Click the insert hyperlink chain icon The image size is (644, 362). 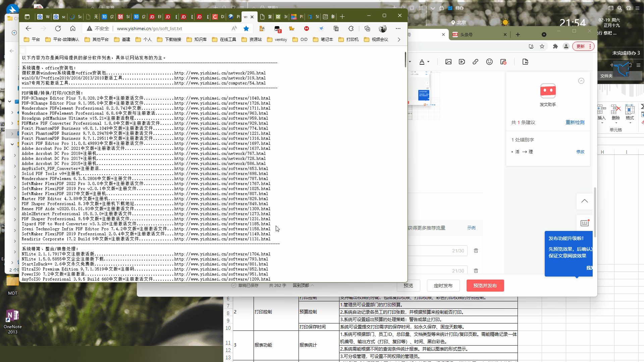click(475, 62)
